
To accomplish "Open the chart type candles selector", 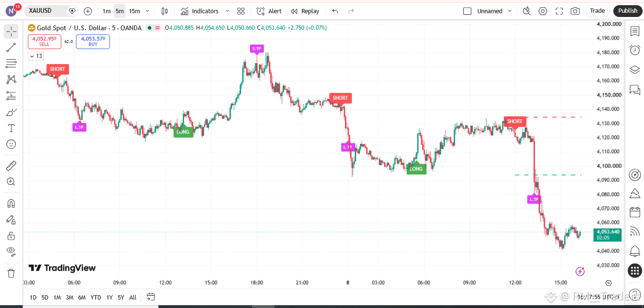I will point(164,11).
